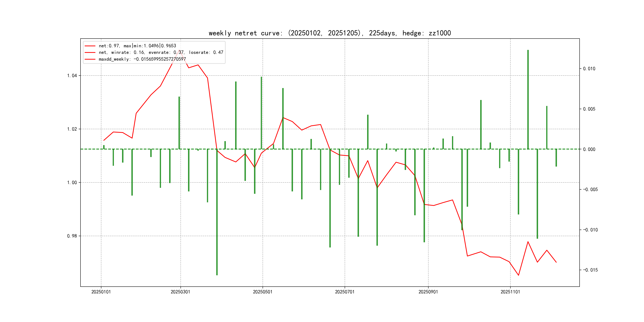Click the red line sample beside 'maxdd_weekly'

pos(90,59)
